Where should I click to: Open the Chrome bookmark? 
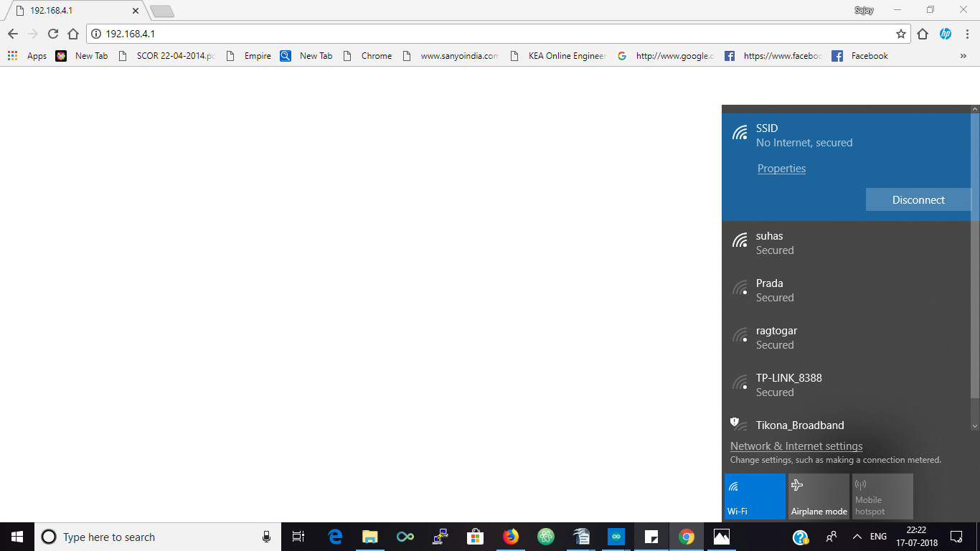click(367, 56)
